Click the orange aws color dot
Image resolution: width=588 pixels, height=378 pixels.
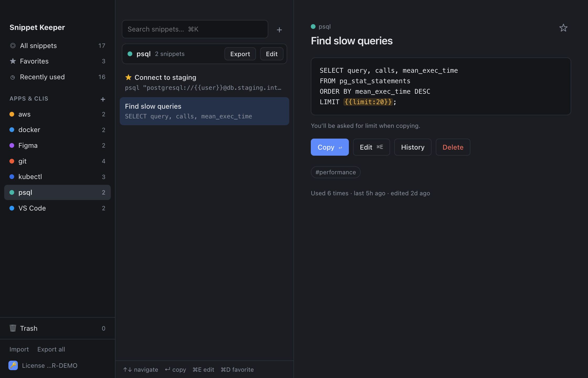tap(12, 114)
